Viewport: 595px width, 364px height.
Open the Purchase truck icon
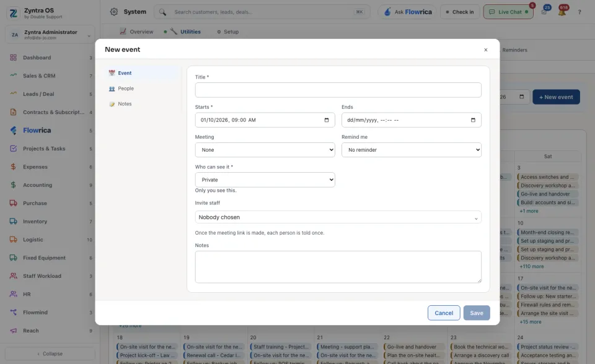point(13,203)
